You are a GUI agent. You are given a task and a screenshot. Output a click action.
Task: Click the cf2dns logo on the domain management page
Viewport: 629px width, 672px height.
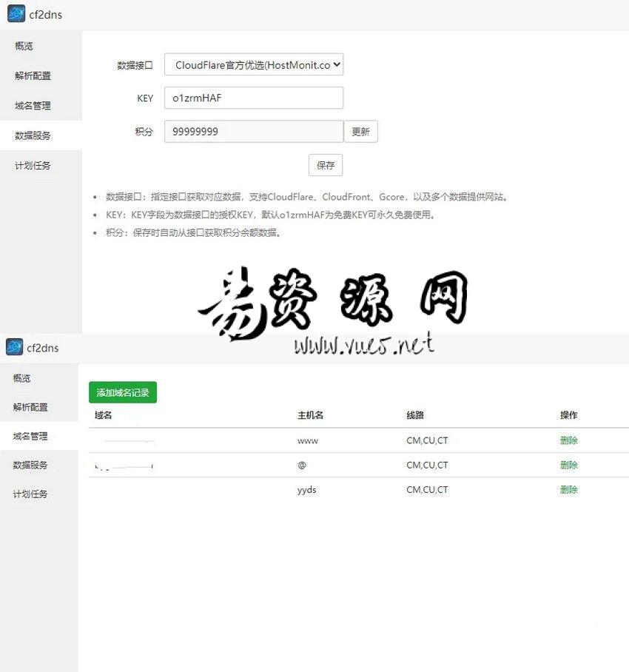coord(15,347)
